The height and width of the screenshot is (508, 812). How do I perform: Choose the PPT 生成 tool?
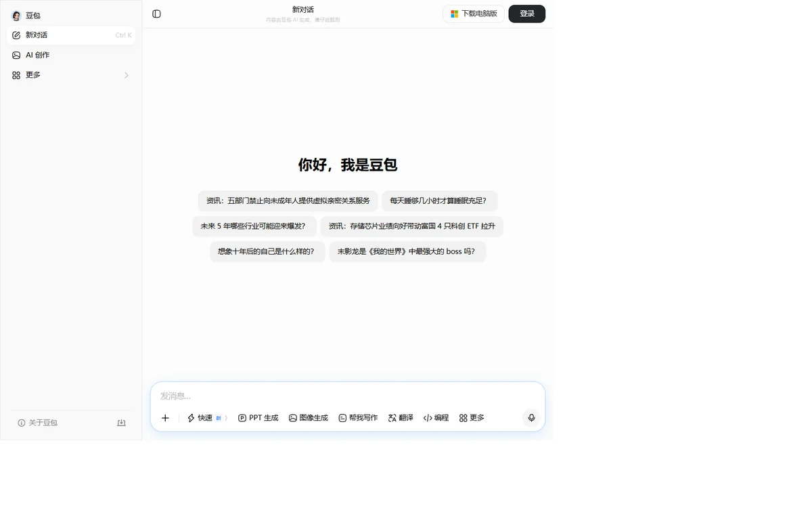258,418
